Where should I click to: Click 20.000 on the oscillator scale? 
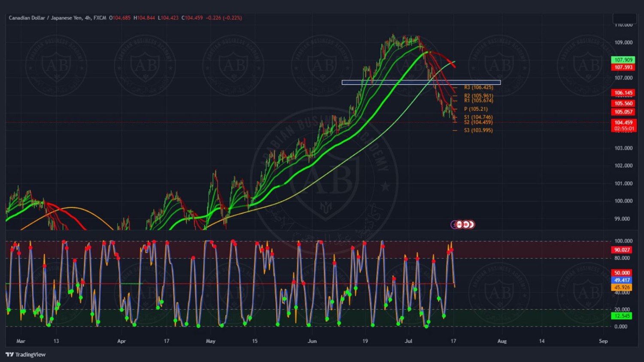(x=622, y=309)
